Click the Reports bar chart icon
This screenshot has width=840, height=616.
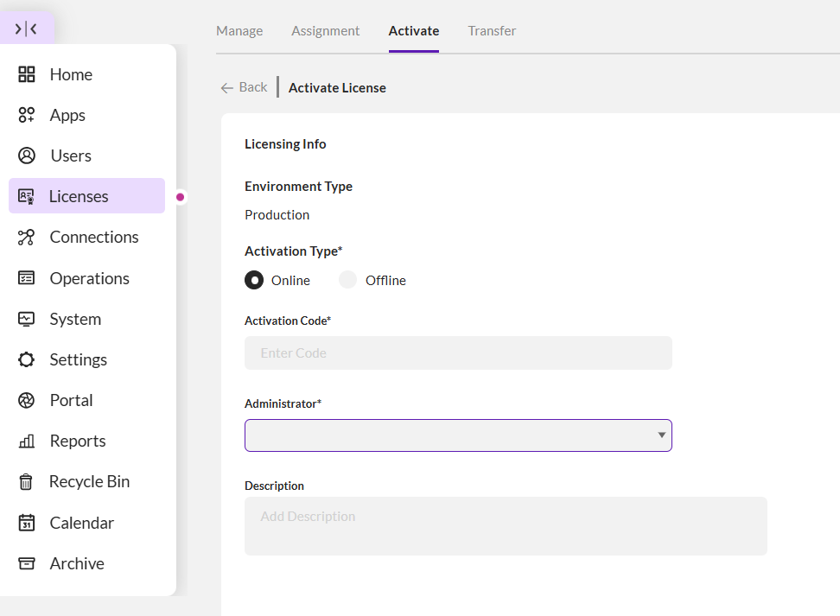pyautogui.click(x=26, y=441)
